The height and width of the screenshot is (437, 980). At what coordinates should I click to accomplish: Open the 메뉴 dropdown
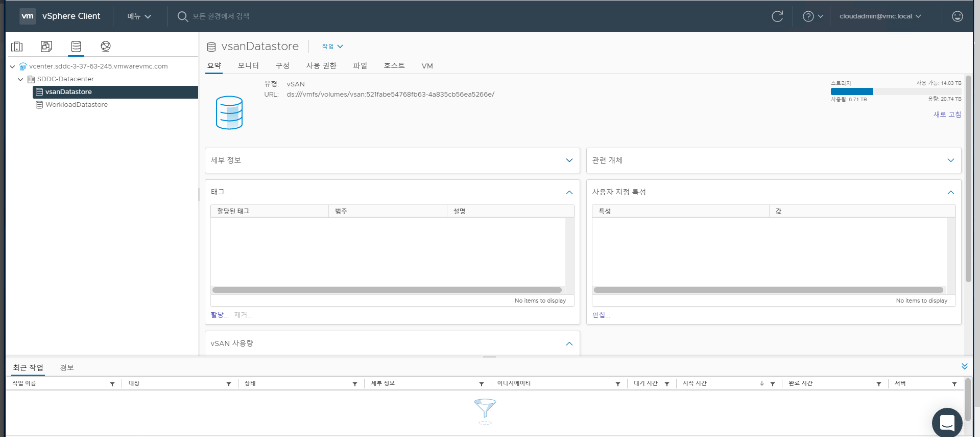[x=139, y=16]
